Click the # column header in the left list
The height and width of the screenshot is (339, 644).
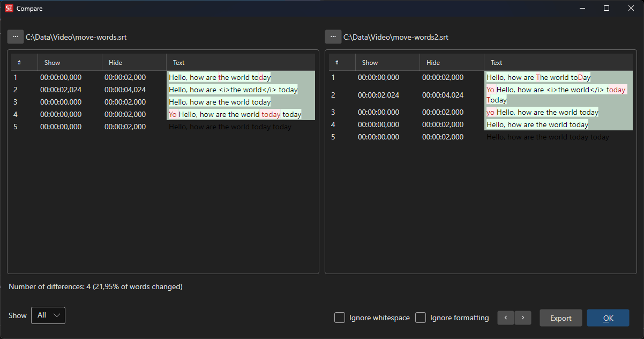[x=20, y=62]
